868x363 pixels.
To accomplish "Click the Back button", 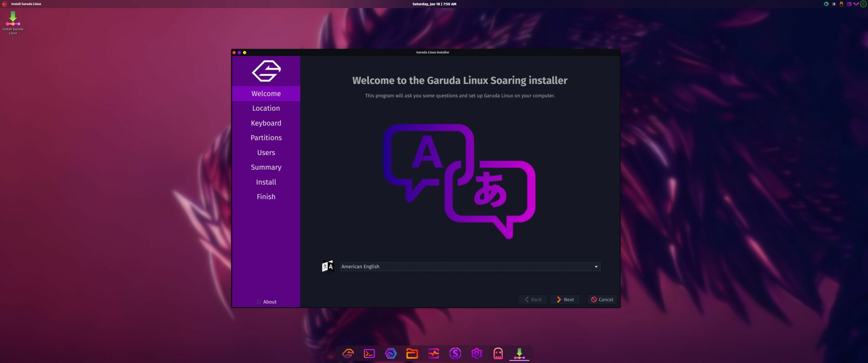I will point(533,299).
